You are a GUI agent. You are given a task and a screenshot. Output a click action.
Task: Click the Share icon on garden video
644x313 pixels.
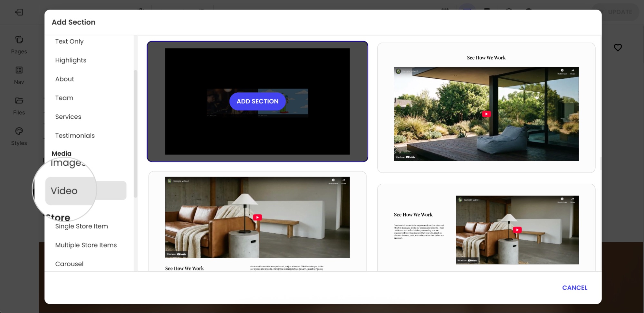tap(572, 71)
